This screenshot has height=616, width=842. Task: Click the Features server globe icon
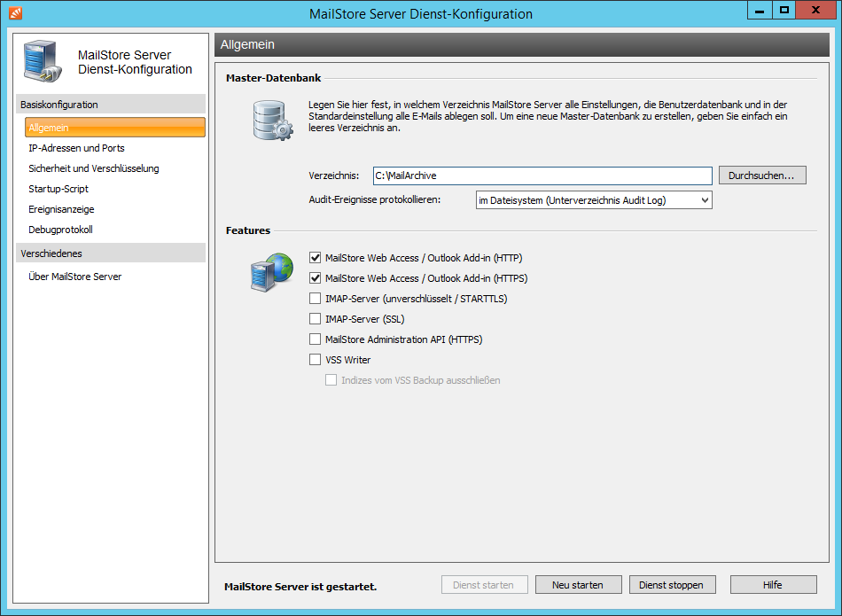click(x=272, y=272)
